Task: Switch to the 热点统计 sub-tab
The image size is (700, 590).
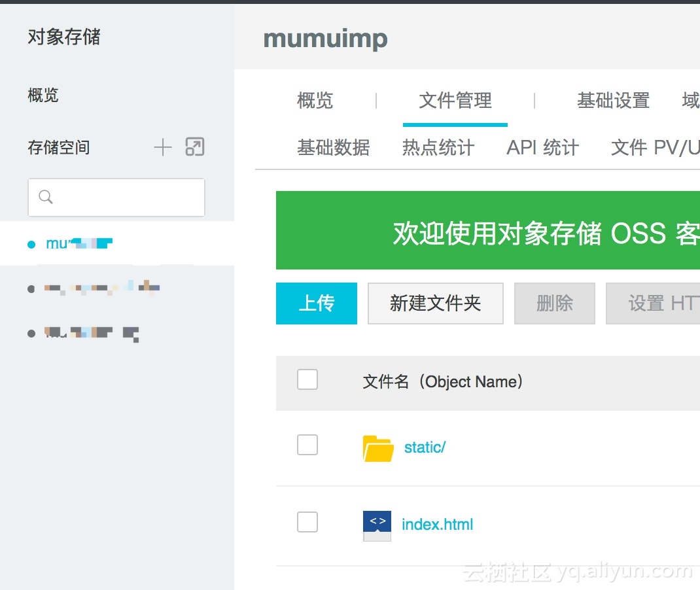Action: click(438, 148)
